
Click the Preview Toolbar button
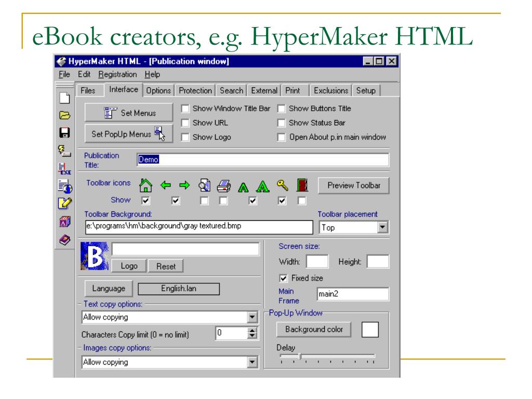pyautogui.click(x=353, y=185)
